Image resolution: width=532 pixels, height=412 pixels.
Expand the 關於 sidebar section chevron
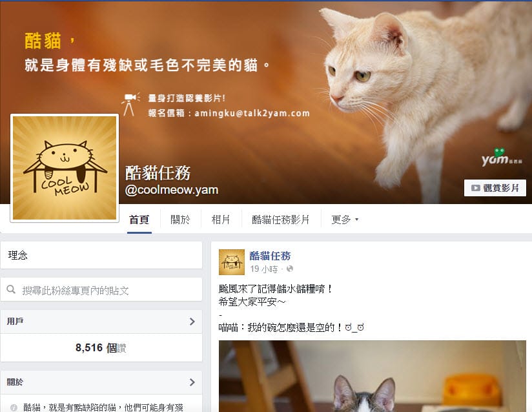coord(192,382)
